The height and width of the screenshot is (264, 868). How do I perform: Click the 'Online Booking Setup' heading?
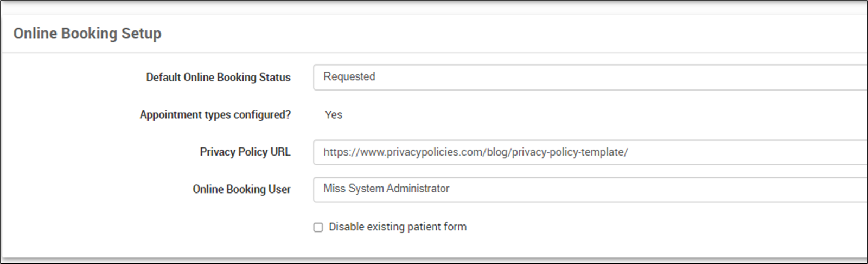[87, 34]
